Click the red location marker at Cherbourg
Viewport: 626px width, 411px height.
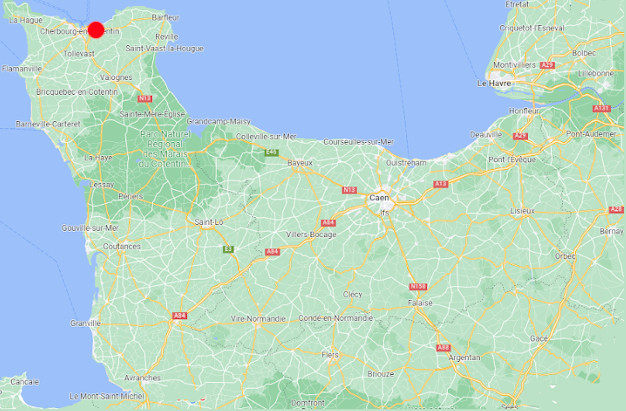[x=96, y=30]
